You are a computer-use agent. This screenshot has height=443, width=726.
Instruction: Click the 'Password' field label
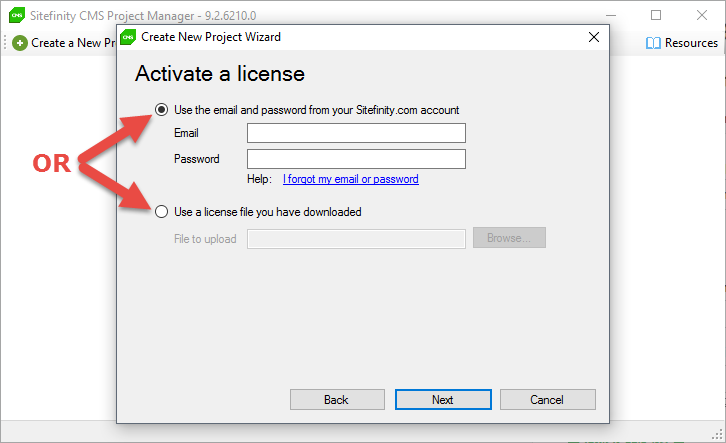pyautogui.click(x=197, y=159)
